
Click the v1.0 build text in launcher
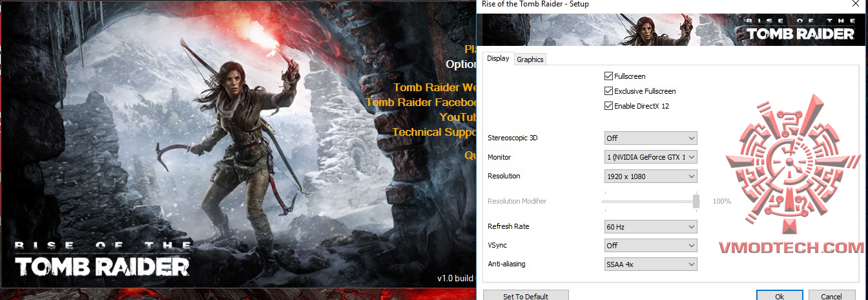coord(457,279)
